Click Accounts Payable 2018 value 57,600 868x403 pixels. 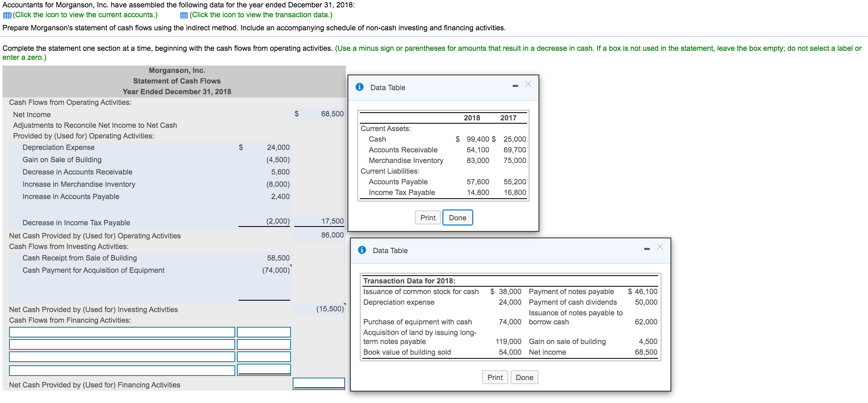478,182
